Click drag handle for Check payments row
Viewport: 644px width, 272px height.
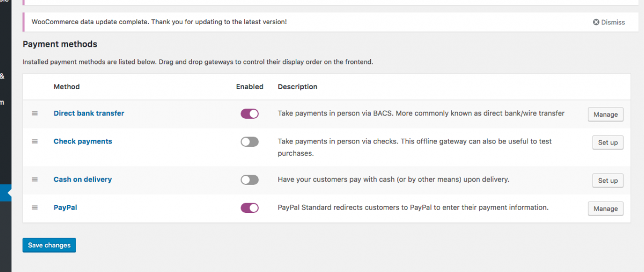tap(35, 141)
